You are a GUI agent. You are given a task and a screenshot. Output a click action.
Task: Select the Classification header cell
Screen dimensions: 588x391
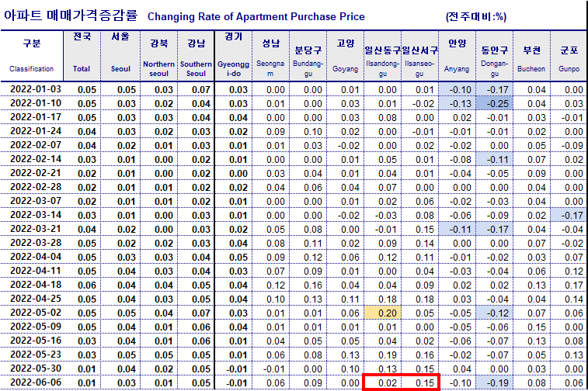coord(32,55)
